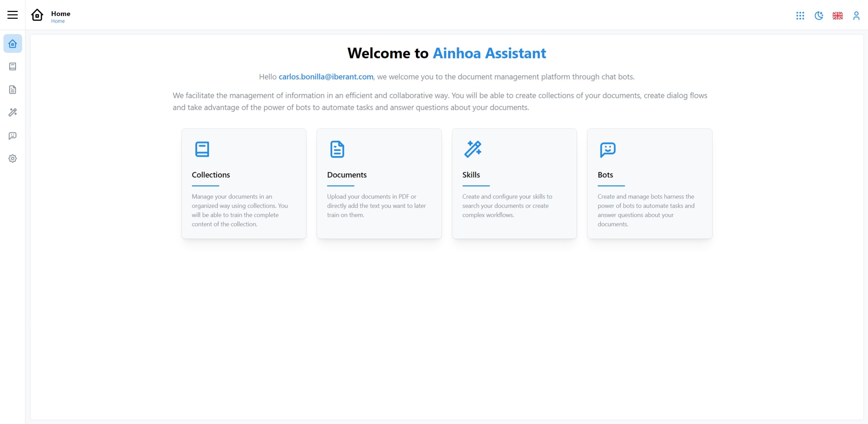This screenshot has height=424, width=868.
Task: Open the Documents card title
Action: point(347,175)
